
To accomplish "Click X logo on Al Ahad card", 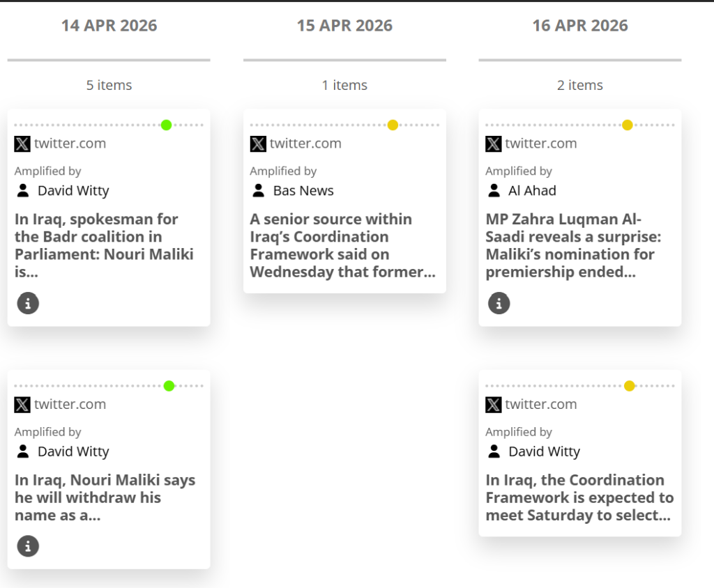I will (x=494, y=144).
